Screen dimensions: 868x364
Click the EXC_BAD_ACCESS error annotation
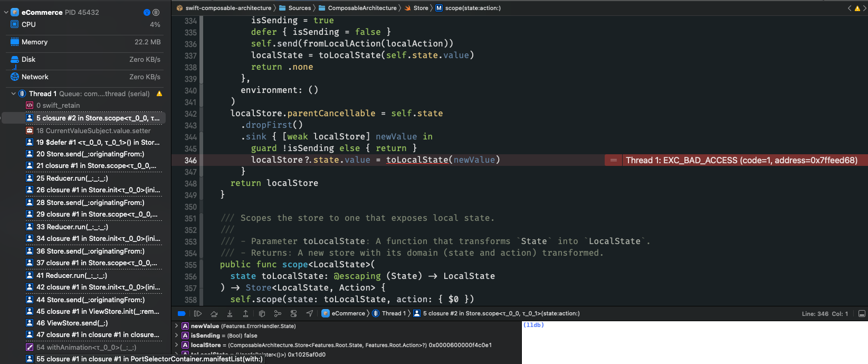click(741, 160)
